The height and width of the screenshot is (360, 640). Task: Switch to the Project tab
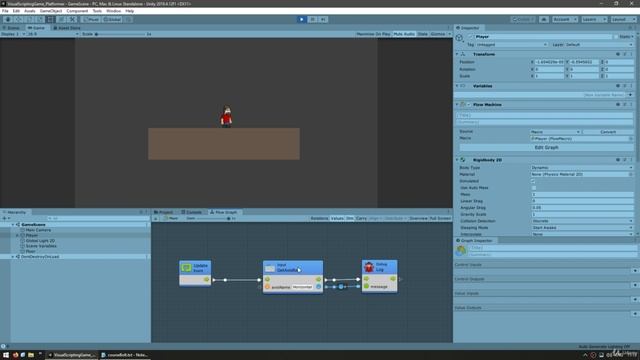tap(164, 212)
